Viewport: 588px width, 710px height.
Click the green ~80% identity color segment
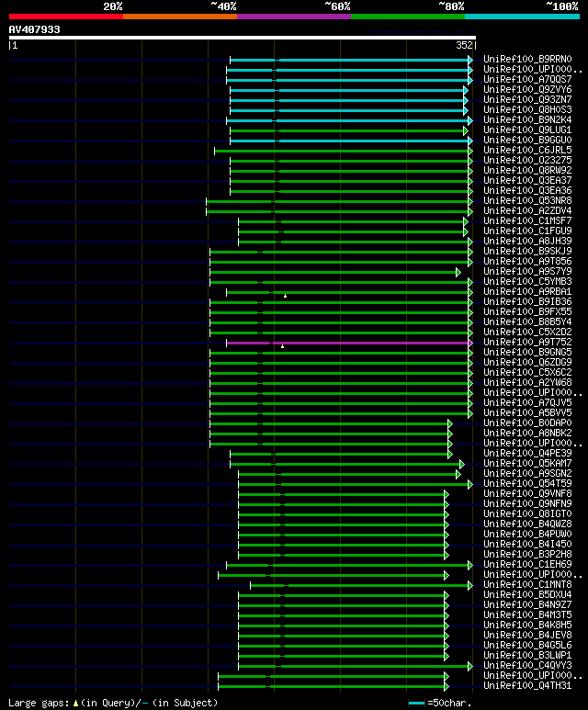coord(408,17)
